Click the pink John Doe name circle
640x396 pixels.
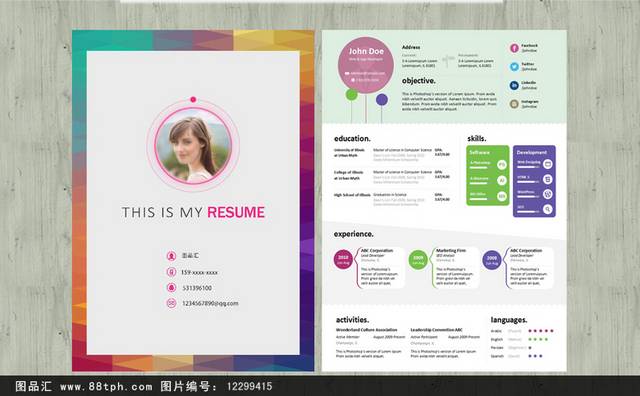366,65
